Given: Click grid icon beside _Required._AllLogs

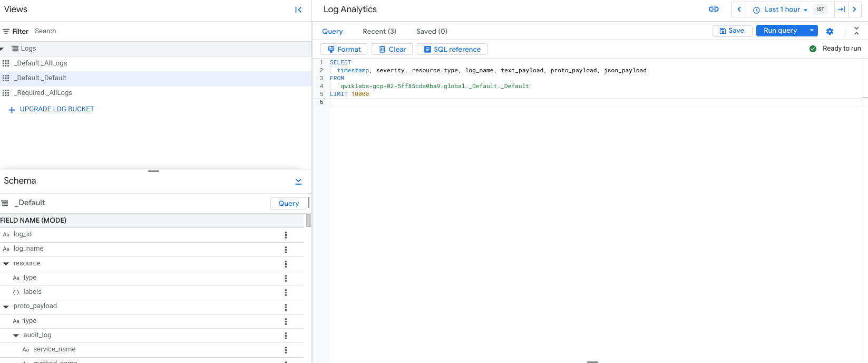Looking at the screenshot, I should tap(6, 93).
